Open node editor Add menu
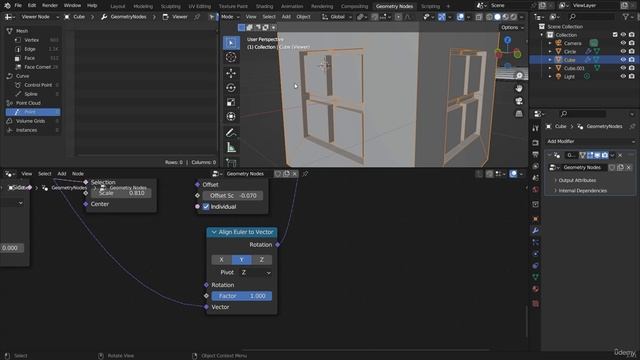 click(x=62, y=174)
